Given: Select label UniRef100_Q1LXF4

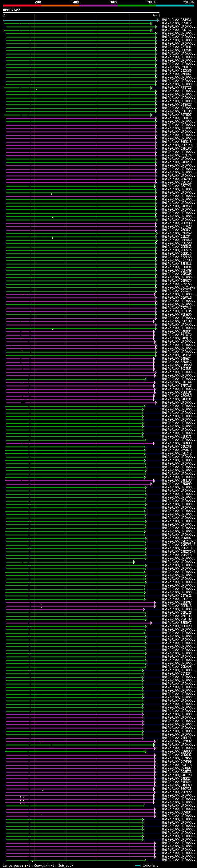Looking at the screenshot, I should [x=177, y=236].
